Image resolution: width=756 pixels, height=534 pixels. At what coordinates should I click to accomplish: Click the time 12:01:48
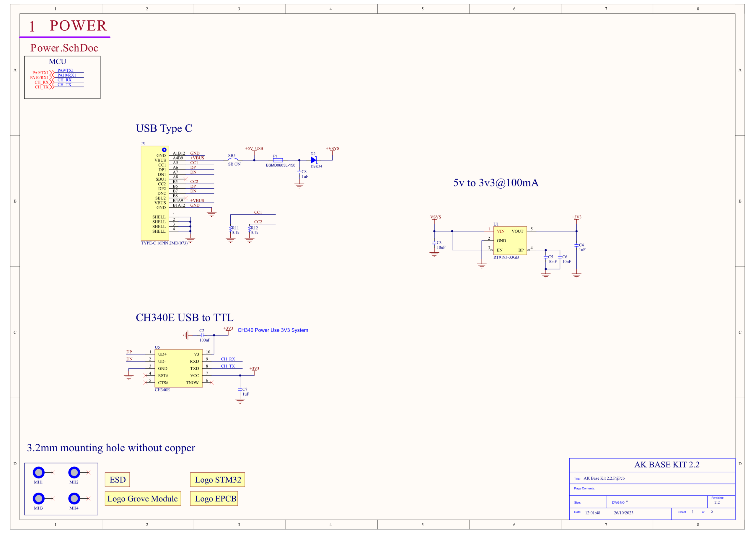click(592, 513)
